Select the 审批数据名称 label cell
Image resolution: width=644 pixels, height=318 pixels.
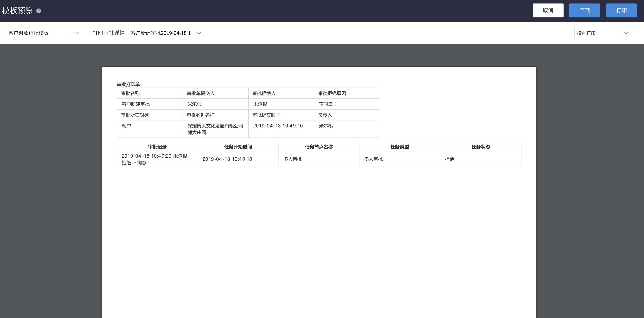click(215, 115)
